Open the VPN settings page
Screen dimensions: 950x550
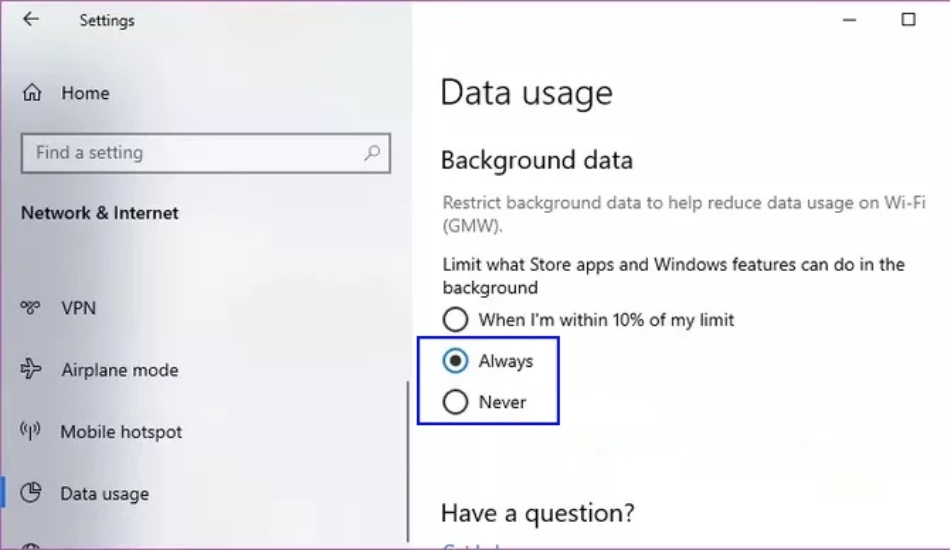coord(79,308)
